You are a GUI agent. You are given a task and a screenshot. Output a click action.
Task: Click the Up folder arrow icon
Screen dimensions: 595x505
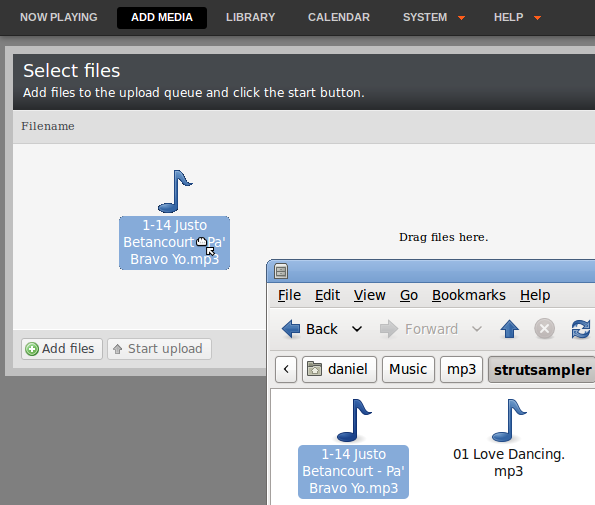click(x=510, y=329)
